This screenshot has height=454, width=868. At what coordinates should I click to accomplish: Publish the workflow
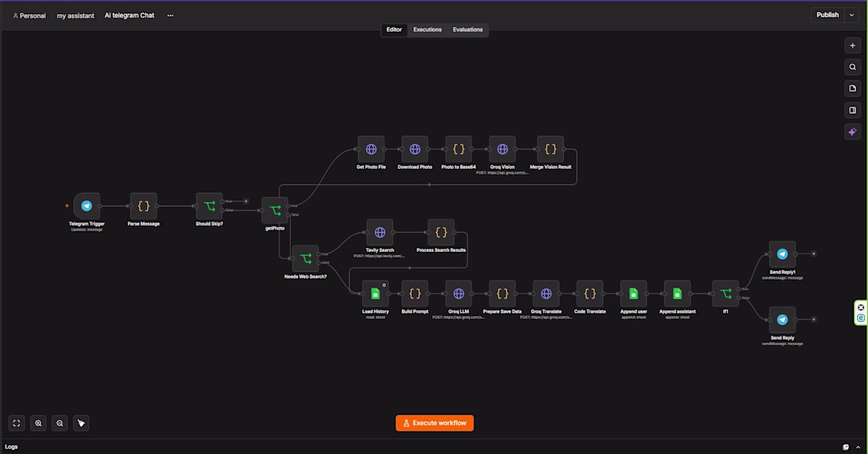[x=828, y=15]
